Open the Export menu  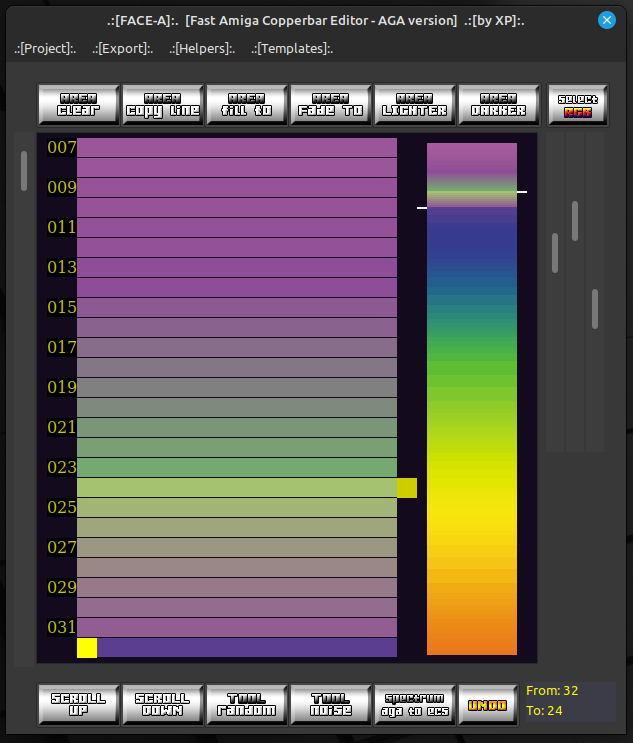[x=123, y=48]
